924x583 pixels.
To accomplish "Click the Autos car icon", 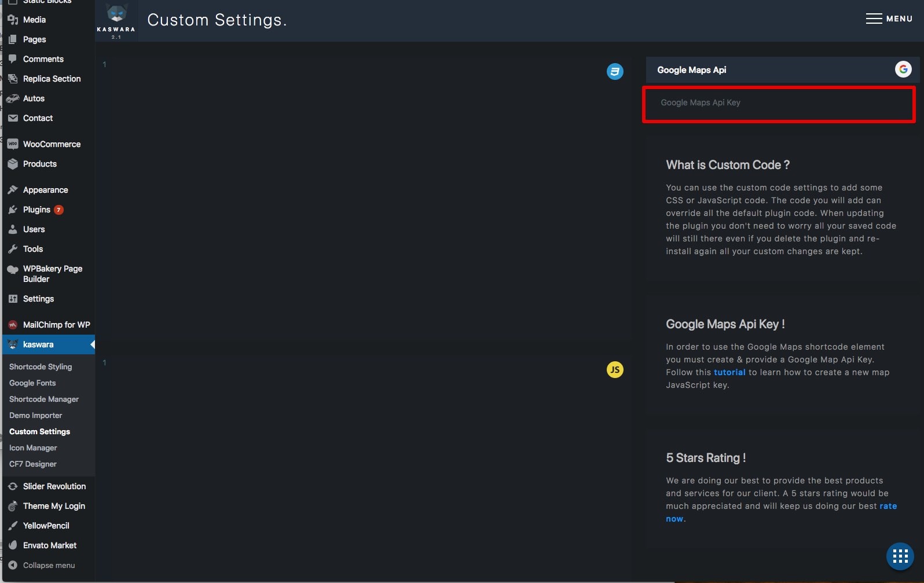I will pyautogui.click(x=13, y=98).
